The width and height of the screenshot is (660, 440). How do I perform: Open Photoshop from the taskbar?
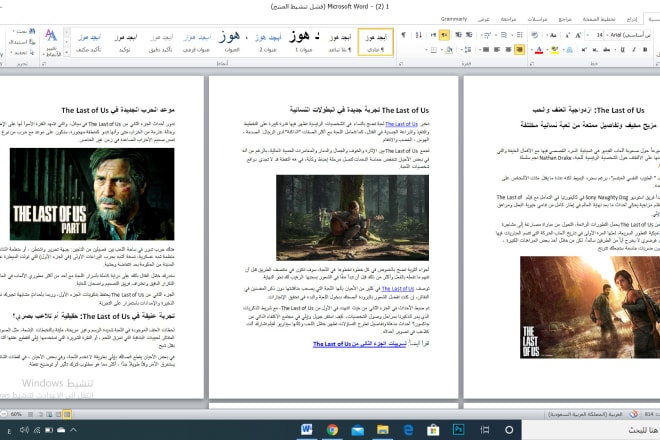tap(458, 429)
